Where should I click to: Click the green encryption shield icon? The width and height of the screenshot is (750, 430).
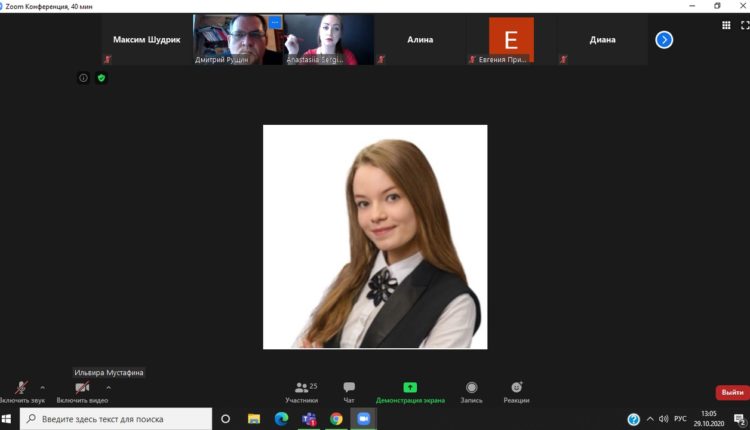101,78
